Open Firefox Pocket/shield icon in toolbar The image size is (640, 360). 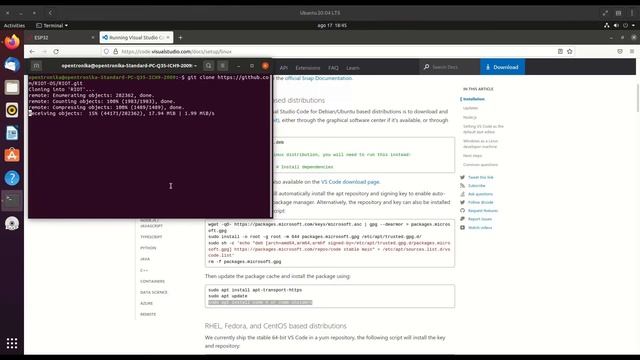pos(620,51)
